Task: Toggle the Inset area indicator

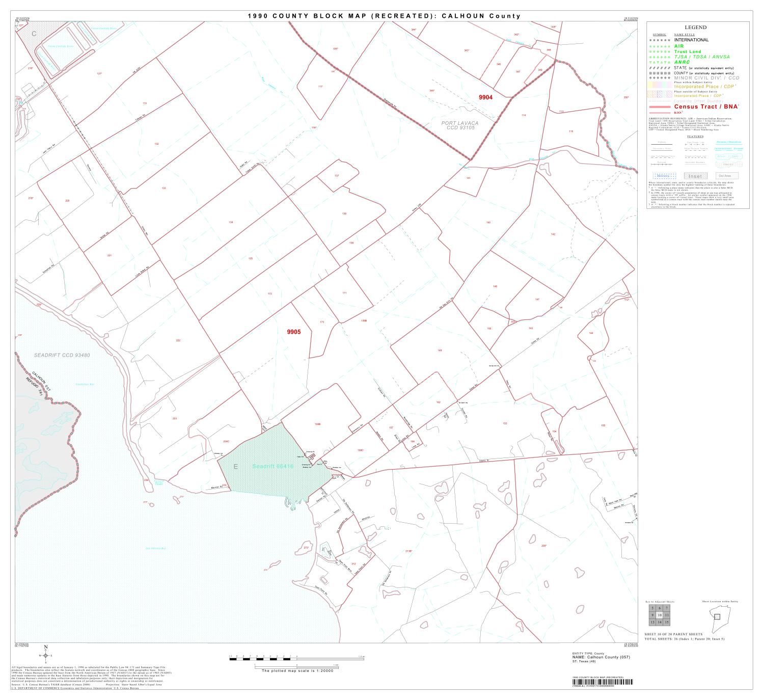Action: coord(696,175)
